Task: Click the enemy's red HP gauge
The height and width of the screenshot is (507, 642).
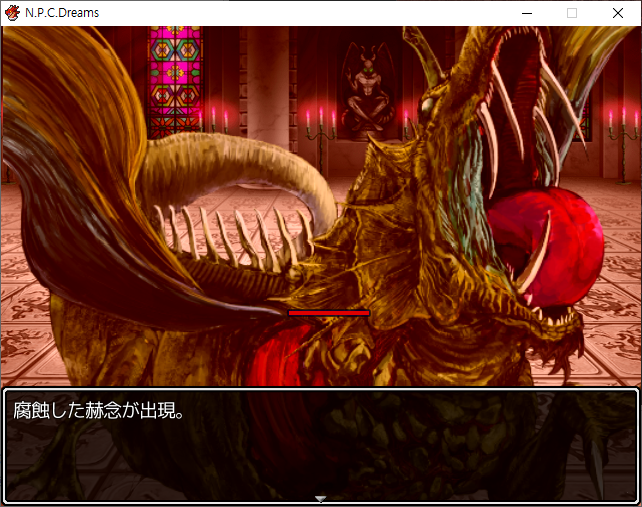Action: point(329,313)
